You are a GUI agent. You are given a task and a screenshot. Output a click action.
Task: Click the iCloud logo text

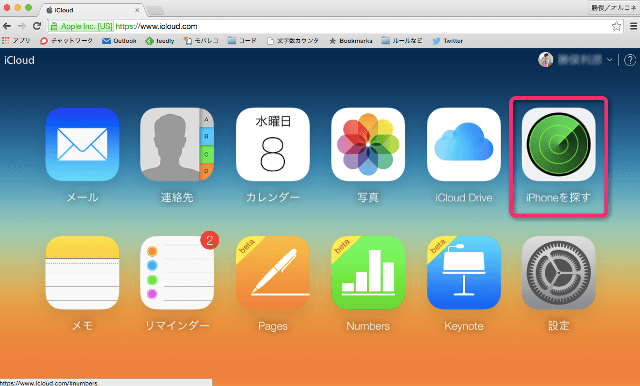[x=19, y=60]
